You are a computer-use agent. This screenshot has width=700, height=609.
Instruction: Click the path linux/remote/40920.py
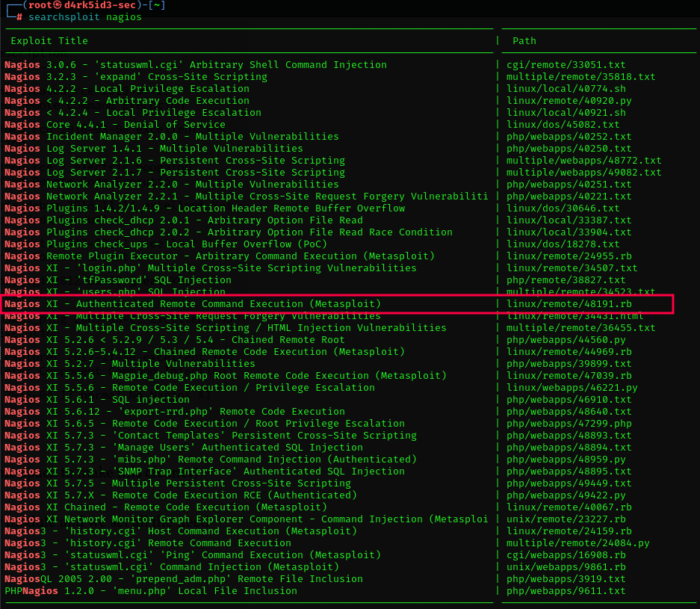click(569, 101)
